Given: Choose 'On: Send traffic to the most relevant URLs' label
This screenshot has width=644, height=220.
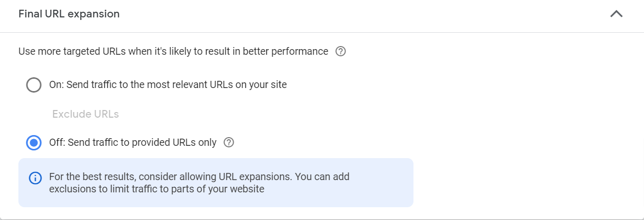Looking at the screenshot, I should click(x=168, y=85).
